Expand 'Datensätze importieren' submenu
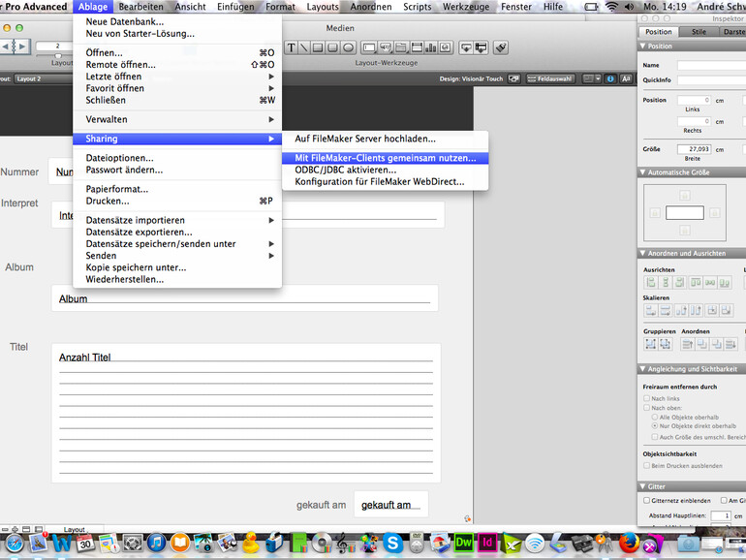This screenshot has width=746, height=560. 177,220
